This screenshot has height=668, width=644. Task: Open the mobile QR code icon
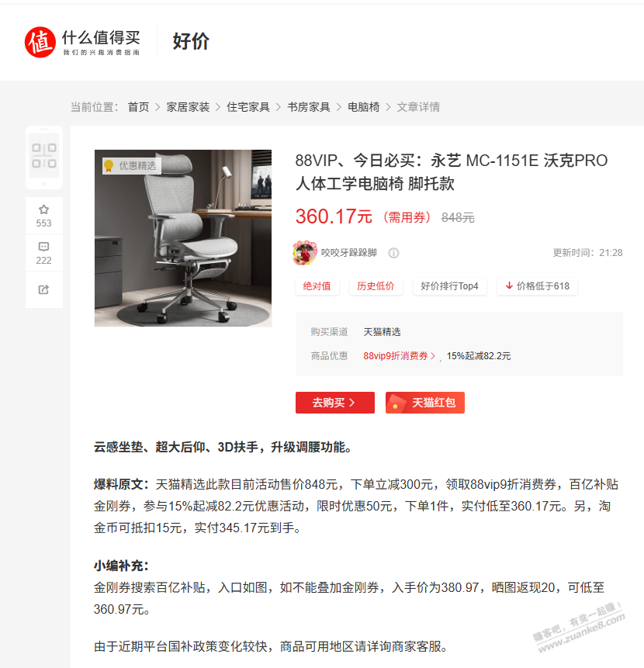pyautogui.click(x=44, y=157)
